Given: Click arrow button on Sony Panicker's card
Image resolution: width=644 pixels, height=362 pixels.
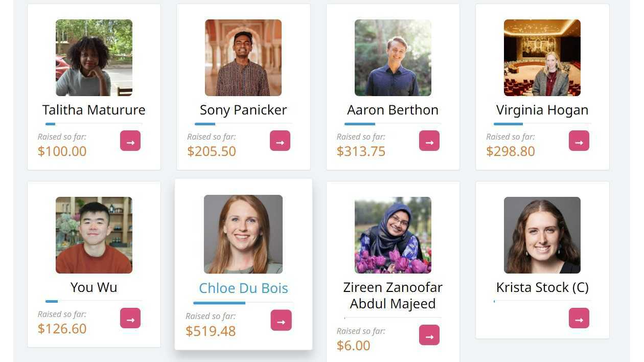Looking at the screenshot, I should (280, 141).
